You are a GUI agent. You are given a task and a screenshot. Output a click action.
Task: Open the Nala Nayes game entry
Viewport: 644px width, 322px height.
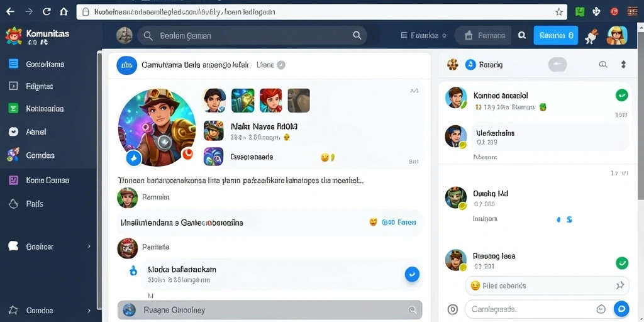(252, 131)
